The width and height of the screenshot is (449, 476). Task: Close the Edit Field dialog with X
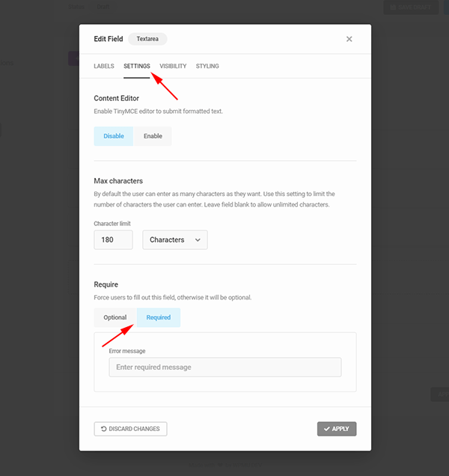(349, 39)
